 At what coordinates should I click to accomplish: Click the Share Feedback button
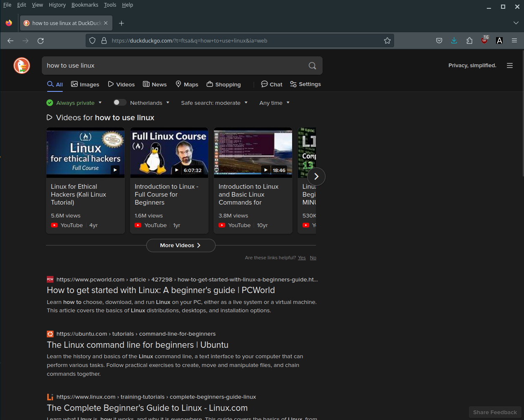495,412
